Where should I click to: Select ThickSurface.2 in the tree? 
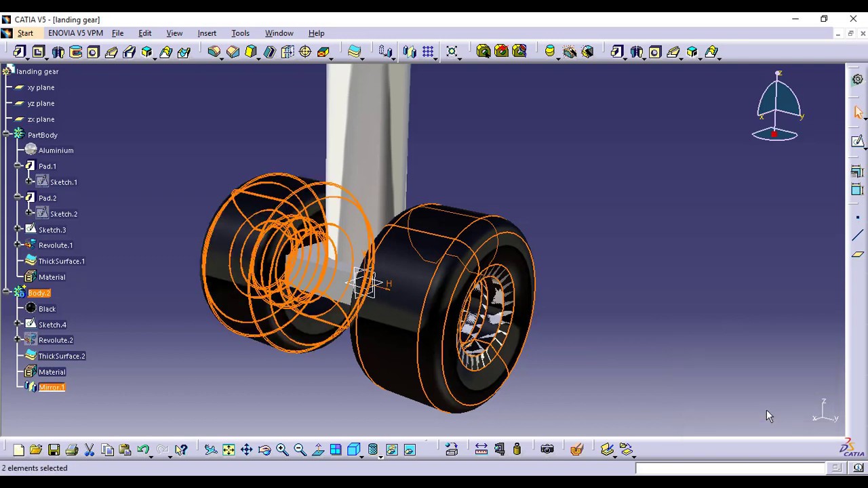(62, 356)
